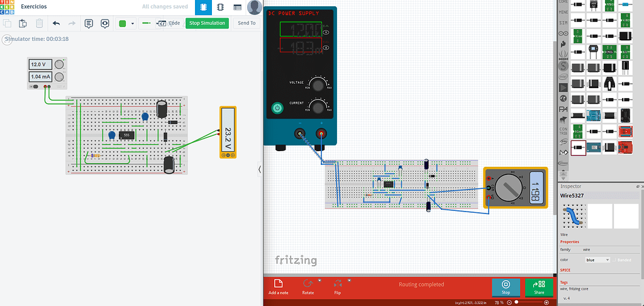This screenshot has width=644, height=306.
Task: Switch to schematic view icon
Action: click(x=220, y=8)
